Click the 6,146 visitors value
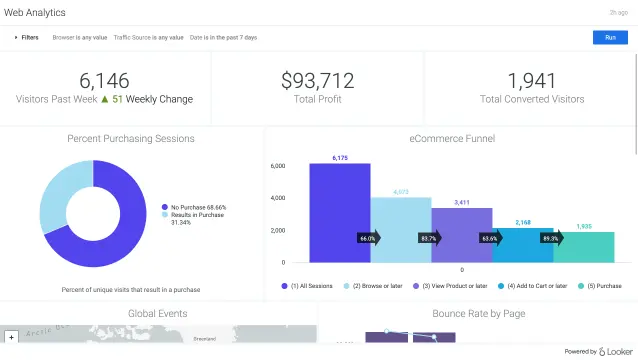This screenshot has height=360, width=638. pyautogui.click(x=105, y=81)
